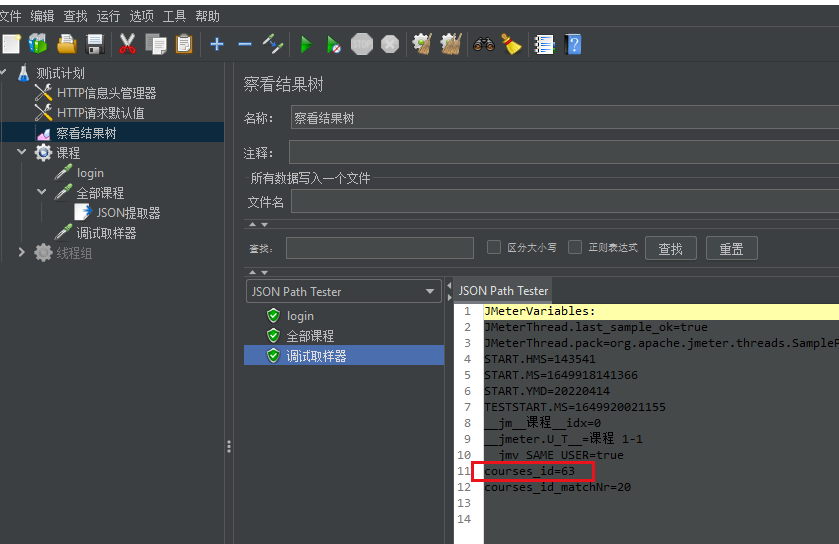Click Start no pauses icon

tap(333, 44)
